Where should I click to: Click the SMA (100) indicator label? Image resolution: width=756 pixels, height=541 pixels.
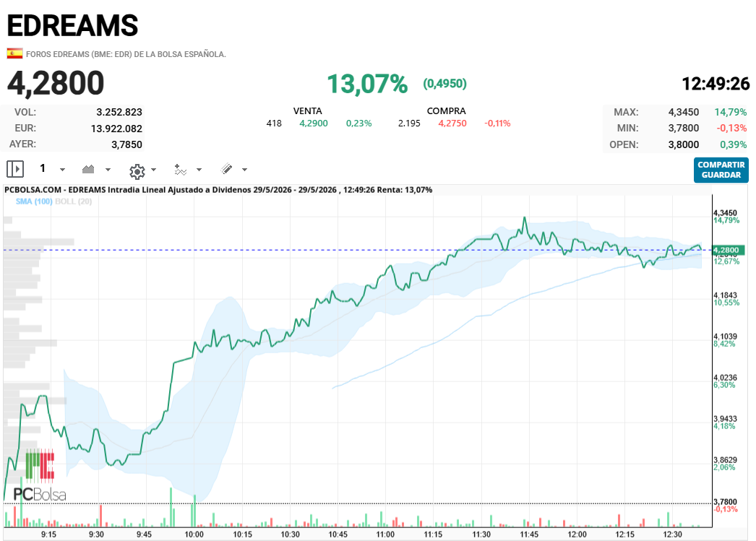34,202
